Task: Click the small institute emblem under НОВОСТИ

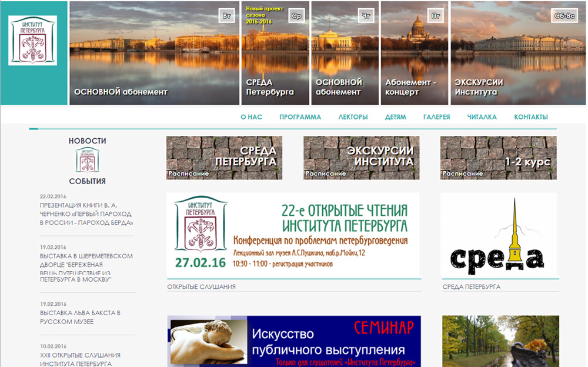Action: (88, 160)
